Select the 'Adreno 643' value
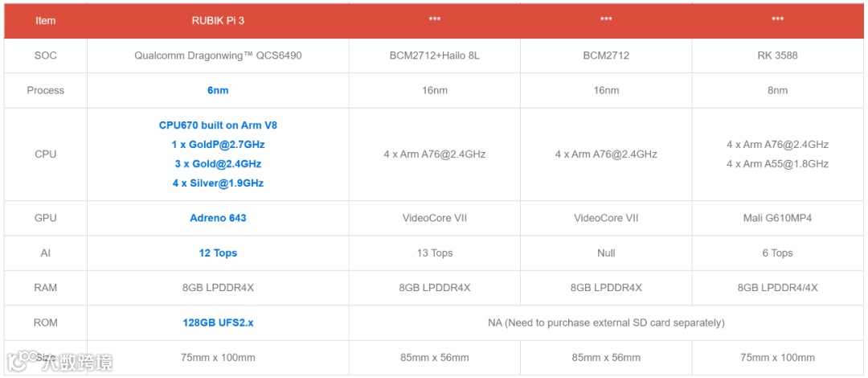868x378 pixels. (x=218, y=218)
